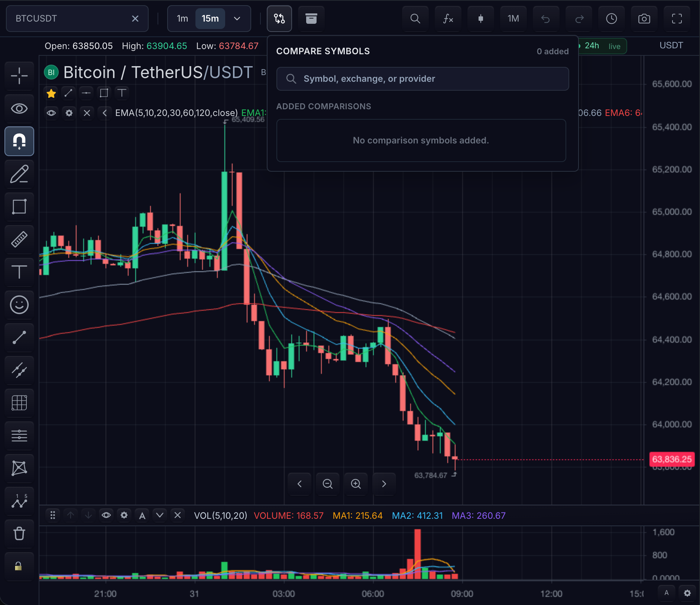The image size is (700, 605).
Task: Open the archive box toolbar icon
Action: point(311,19)
